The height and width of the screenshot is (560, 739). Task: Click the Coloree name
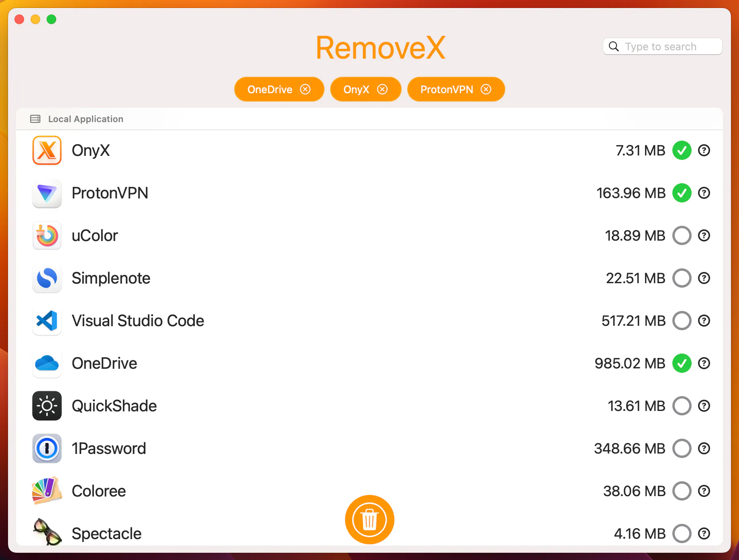coord(99,491)
